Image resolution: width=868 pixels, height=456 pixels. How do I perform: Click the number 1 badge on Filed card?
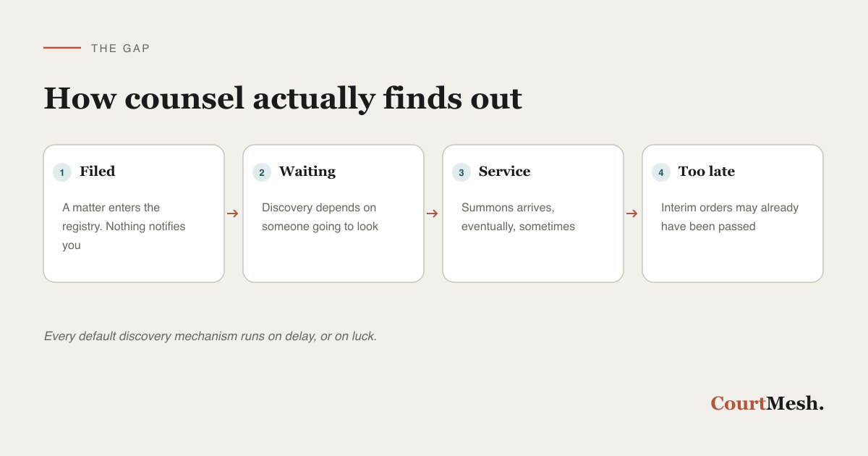click(62, 172)
